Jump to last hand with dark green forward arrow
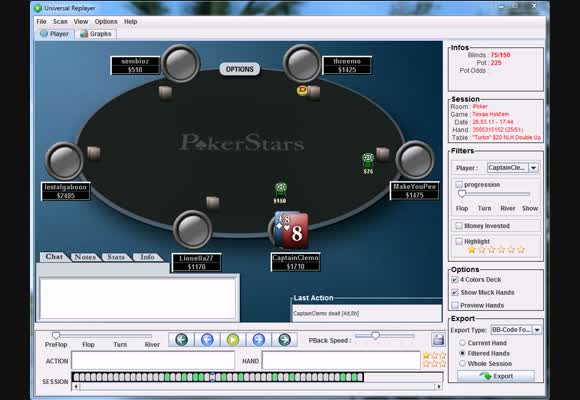The width and height of the screenshot is (580, 400). pos(284,339)
